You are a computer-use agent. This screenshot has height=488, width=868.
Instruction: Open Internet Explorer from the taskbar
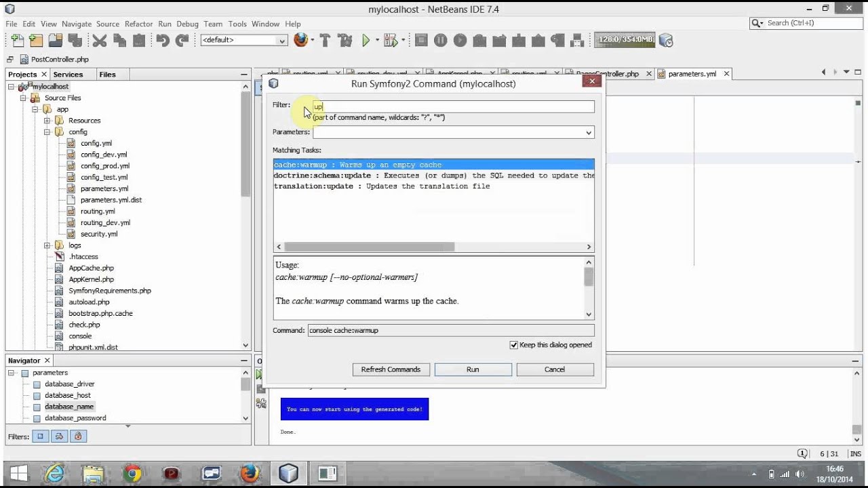54,473
